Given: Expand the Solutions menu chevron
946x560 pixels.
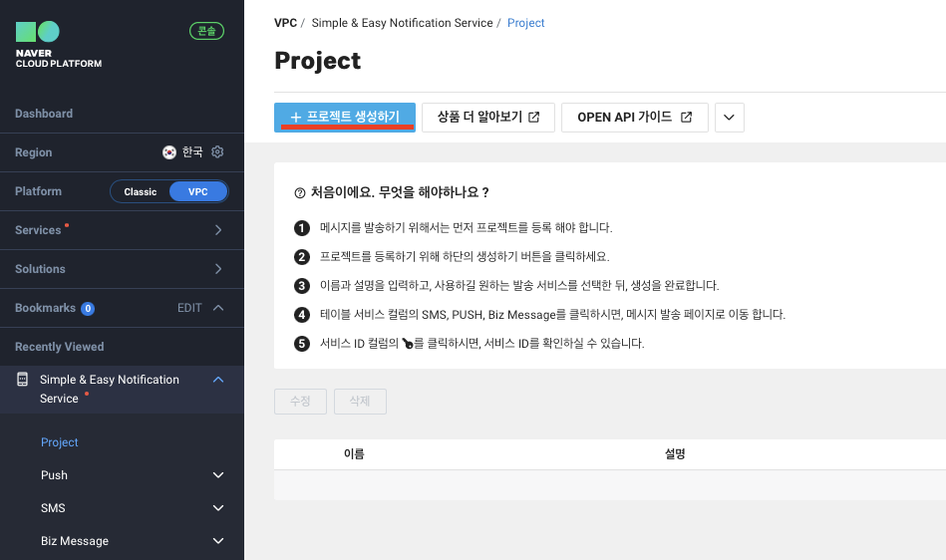Looking at the screenshot, I should (218, 269).
